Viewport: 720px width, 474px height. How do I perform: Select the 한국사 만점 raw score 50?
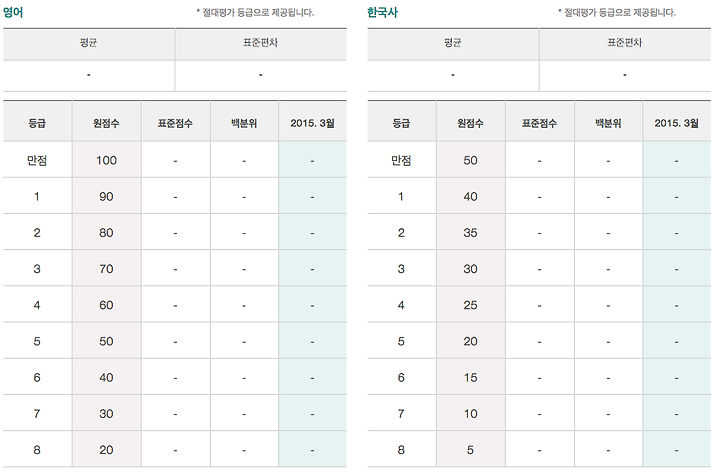(x=470, y=160)
